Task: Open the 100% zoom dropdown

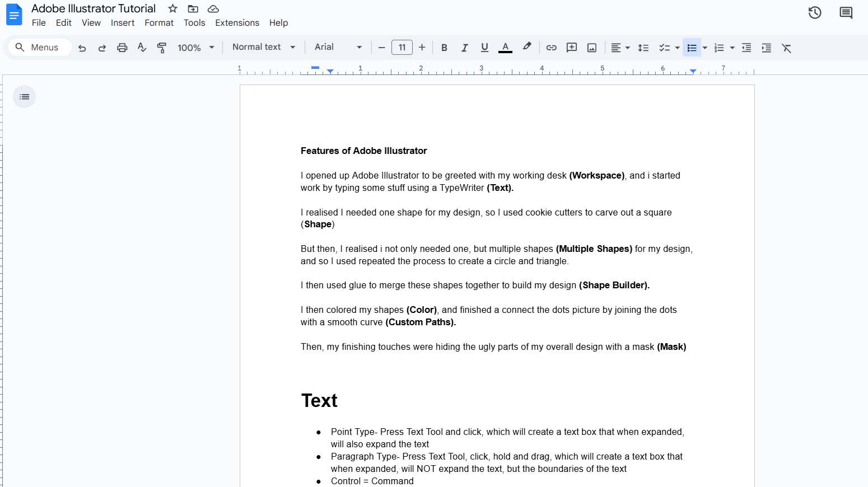Action: pyautogui.click(x=196, y=48)
